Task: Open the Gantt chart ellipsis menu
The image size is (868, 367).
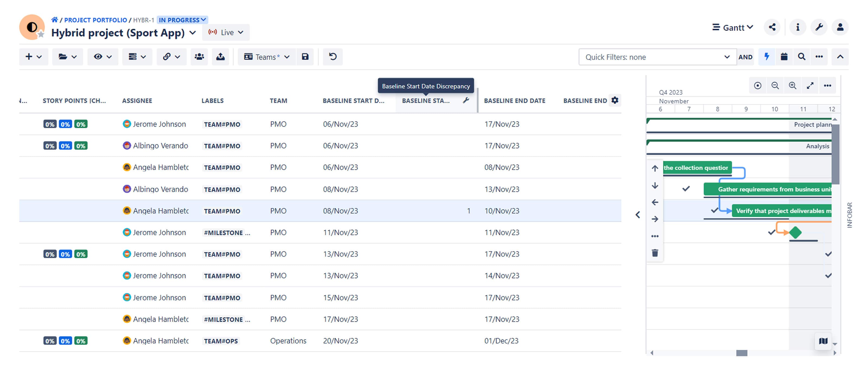Action: (828, 86)
